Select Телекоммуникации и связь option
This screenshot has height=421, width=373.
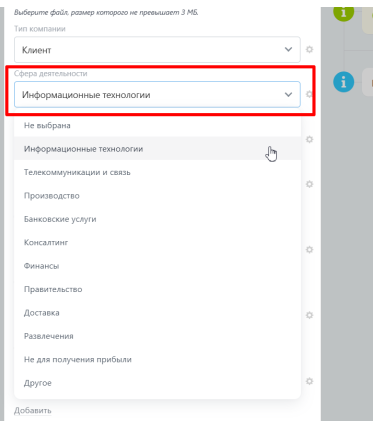coord(157,172)
